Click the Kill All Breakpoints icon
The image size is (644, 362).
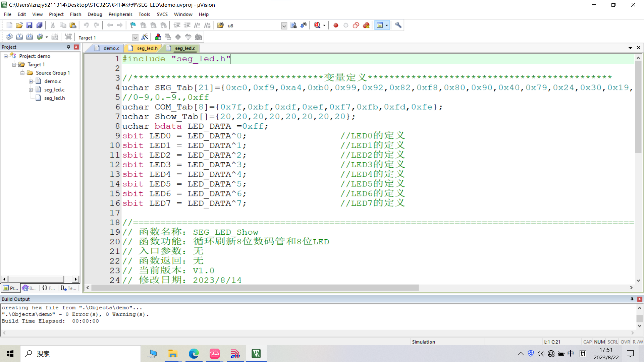pyautogui.click(x=366, y=25)
